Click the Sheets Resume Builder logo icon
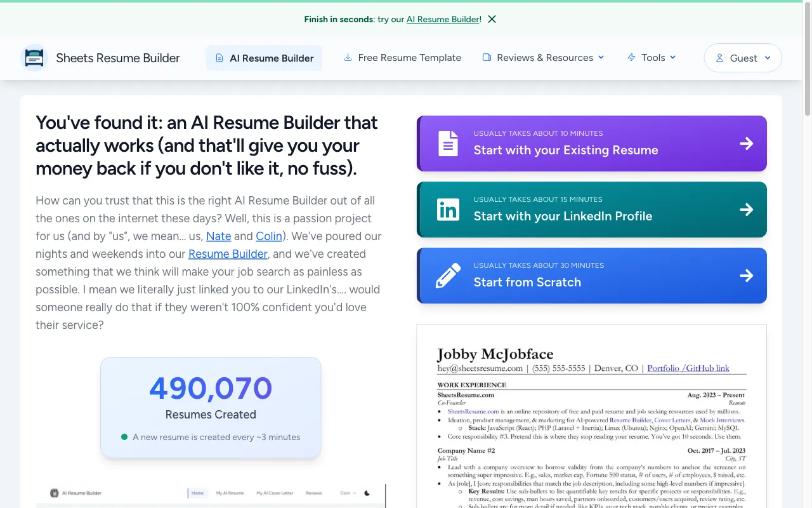Screen dimensions: 812x508 click(x=34, y=58)
